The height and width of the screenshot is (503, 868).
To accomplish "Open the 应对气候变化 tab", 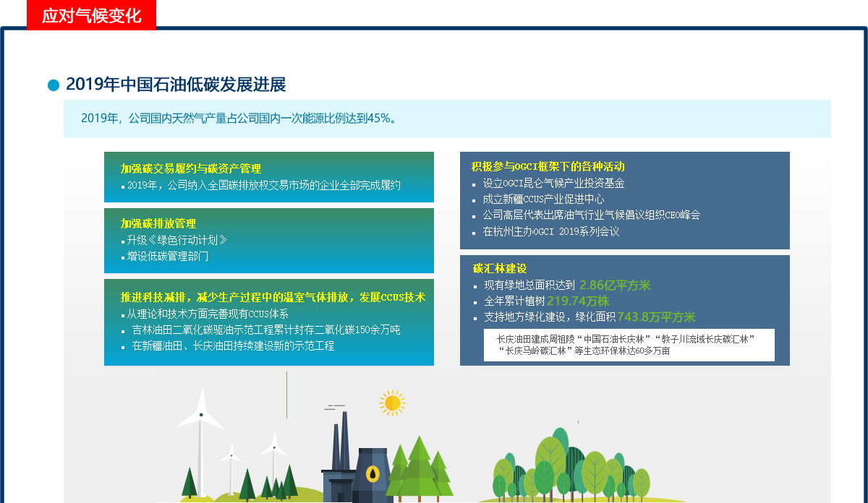I will [x=92, y=15].
